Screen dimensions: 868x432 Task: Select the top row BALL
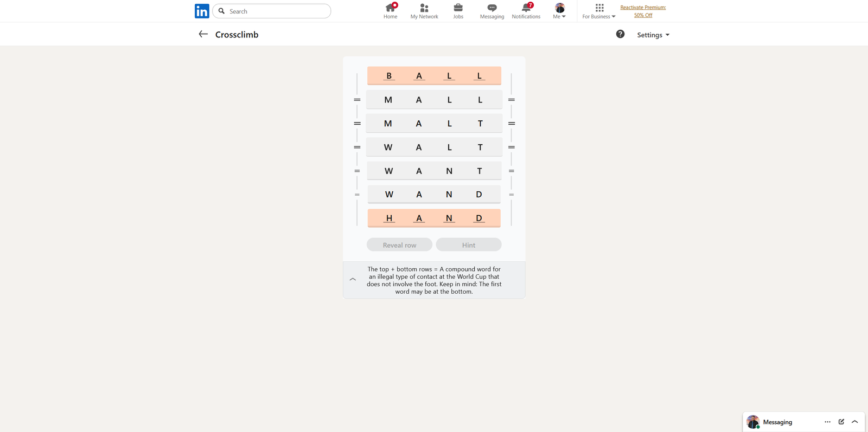[x=434, y=76]
